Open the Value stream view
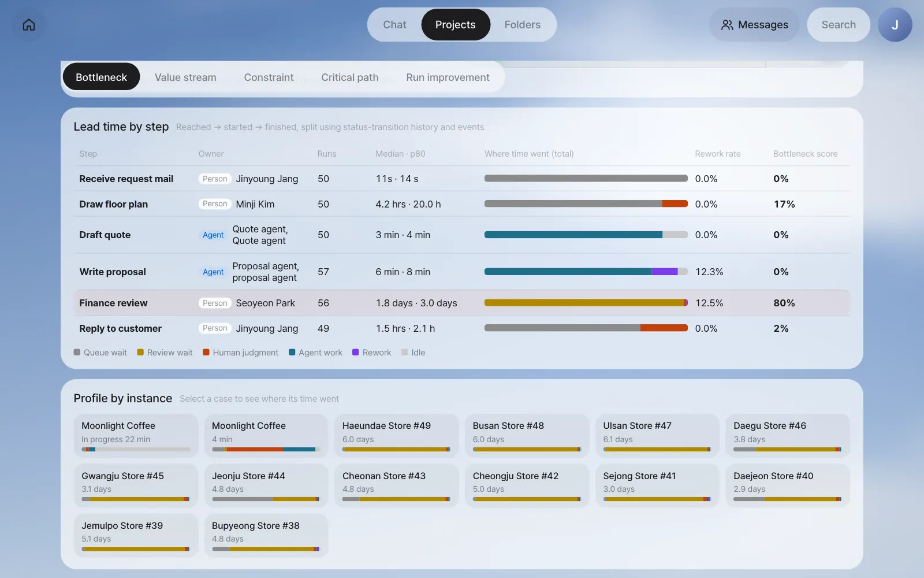 pyautogui.click(x=185, y=77)
